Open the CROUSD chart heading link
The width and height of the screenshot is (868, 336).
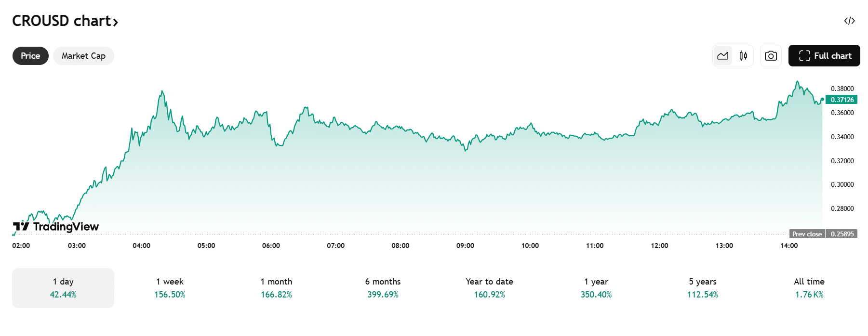click(x=65, y=21)
